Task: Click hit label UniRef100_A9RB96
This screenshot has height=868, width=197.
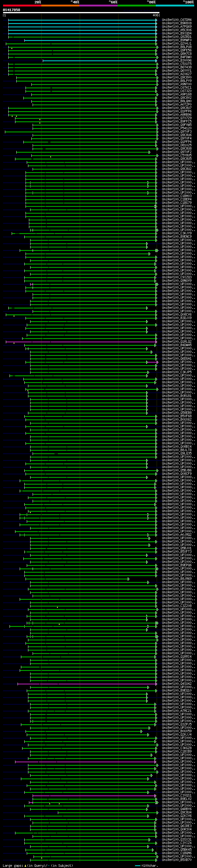Action: 176,115
